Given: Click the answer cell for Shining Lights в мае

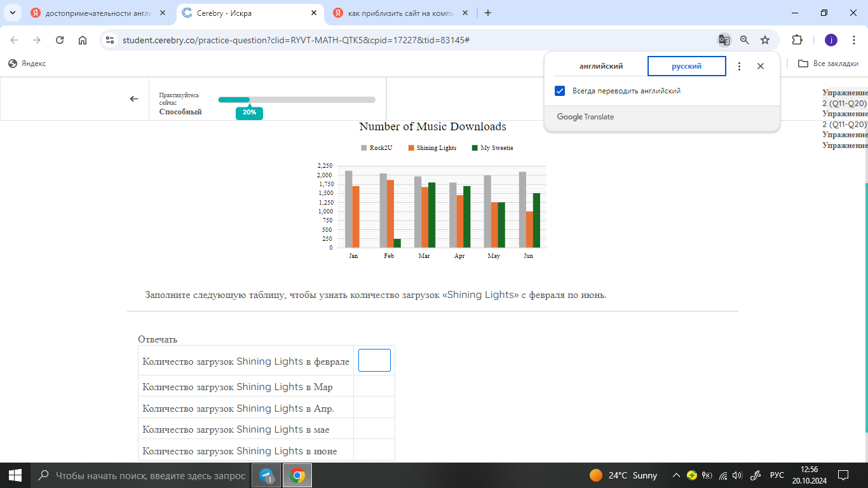Looking at the screenshot, I should [x=374, y=429].
